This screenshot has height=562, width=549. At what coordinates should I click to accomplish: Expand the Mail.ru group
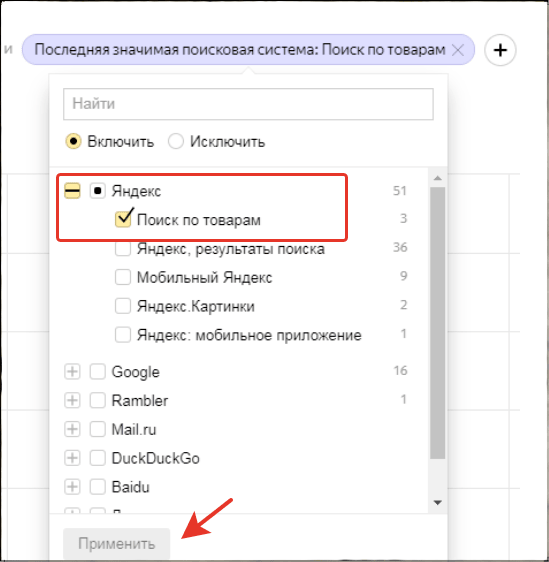coord(72,429)
